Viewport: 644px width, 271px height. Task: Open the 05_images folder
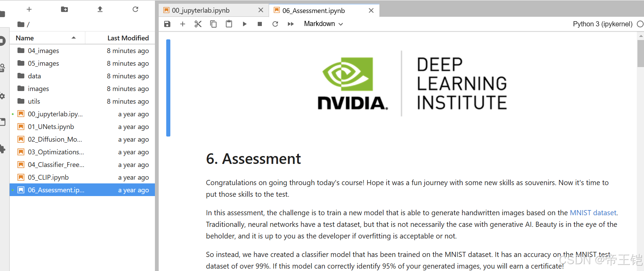point(82,63)
